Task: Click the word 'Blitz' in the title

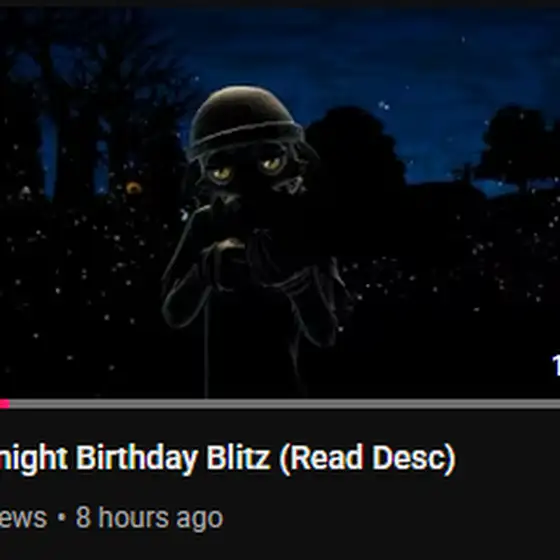Action: pyautogui.click(x=238, y=456)
